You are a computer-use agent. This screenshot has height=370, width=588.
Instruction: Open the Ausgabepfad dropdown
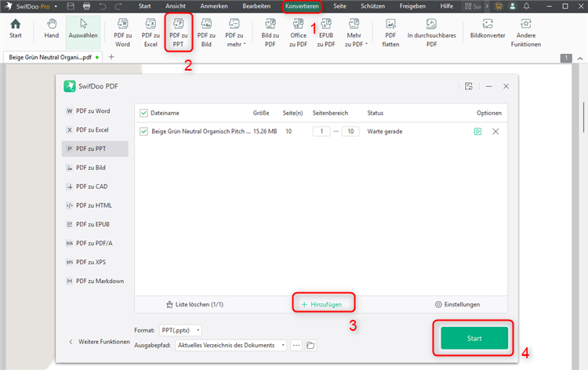coord(230,345)
